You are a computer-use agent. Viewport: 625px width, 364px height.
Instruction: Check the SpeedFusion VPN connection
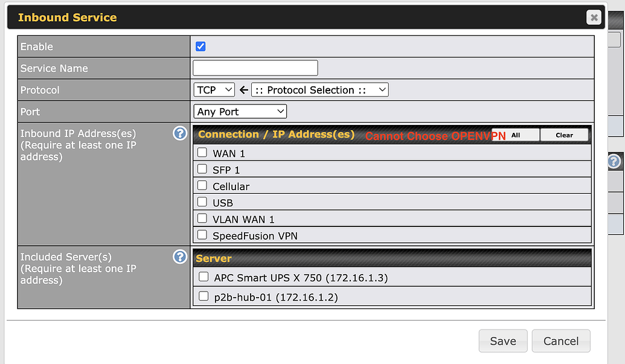click(202, 235)
